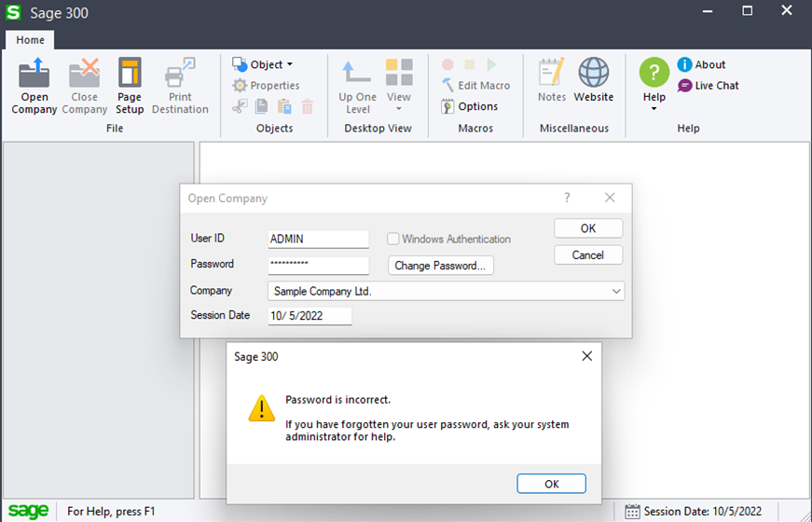This screenshot has width=812, height=522.
Task: Click the Session Date input field
Action: 310,316
